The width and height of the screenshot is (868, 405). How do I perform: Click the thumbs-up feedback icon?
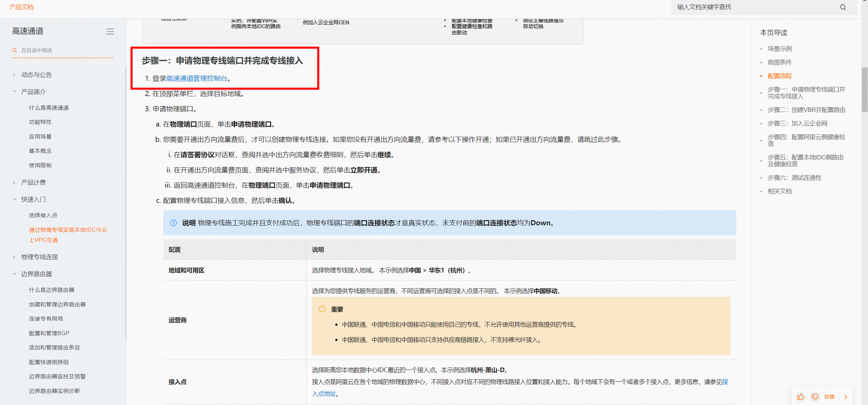pyautogui.click(x=800, y=397)
